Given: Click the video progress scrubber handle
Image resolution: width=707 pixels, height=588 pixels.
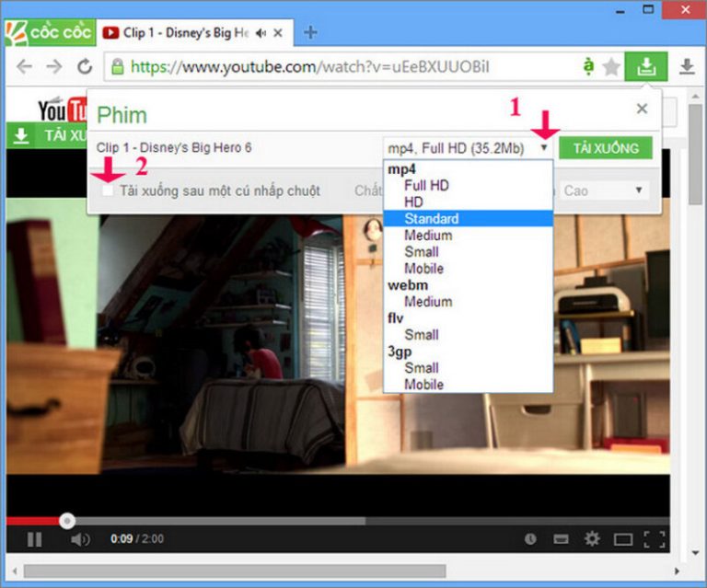Looking at the screenshot, I should tap(67, 521).
